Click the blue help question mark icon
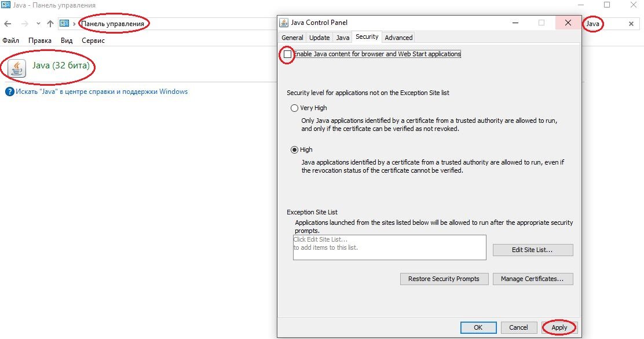The height and width of the screenshot is (339, 644). (x=9, y=92)
